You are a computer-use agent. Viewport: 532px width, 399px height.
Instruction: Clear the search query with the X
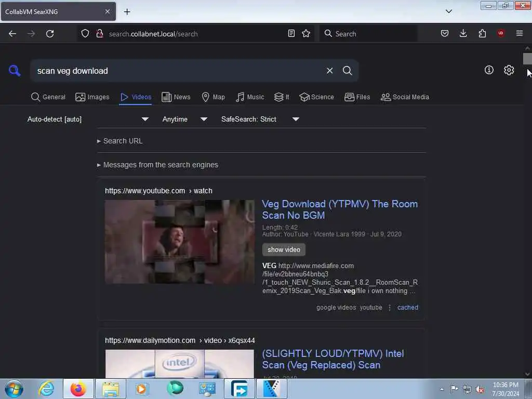point(329,71)
